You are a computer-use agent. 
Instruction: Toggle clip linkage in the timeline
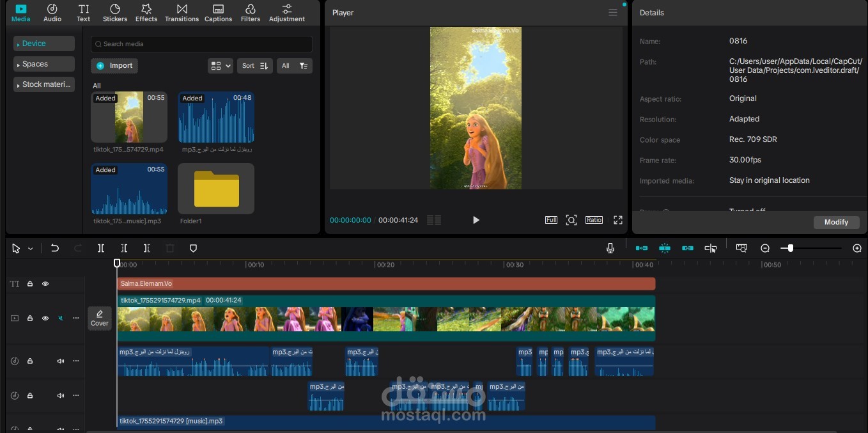[688, 248]
